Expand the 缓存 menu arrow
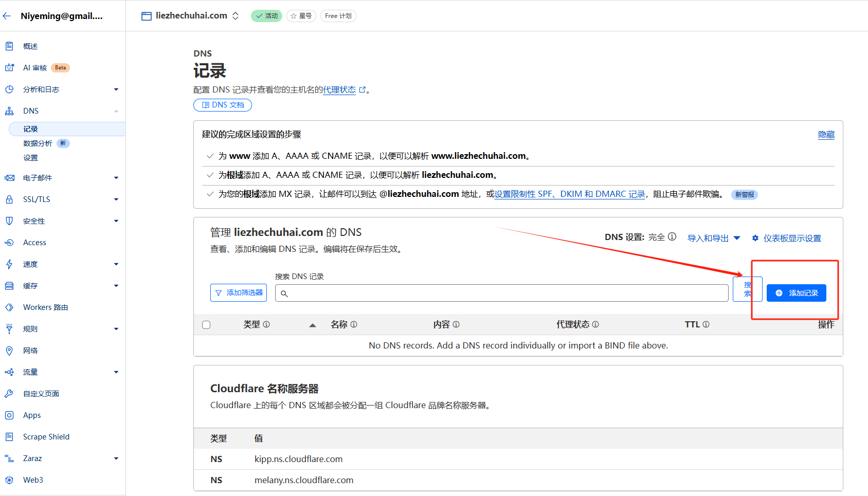Image resolution: width=868 pixels, height=496 pixels. (116, 286)
